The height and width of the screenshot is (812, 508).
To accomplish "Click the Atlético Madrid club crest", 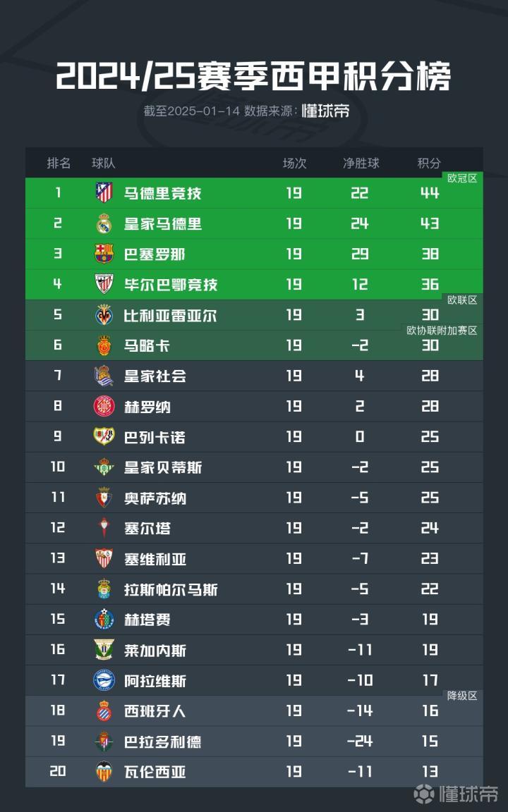I will 104,192.
